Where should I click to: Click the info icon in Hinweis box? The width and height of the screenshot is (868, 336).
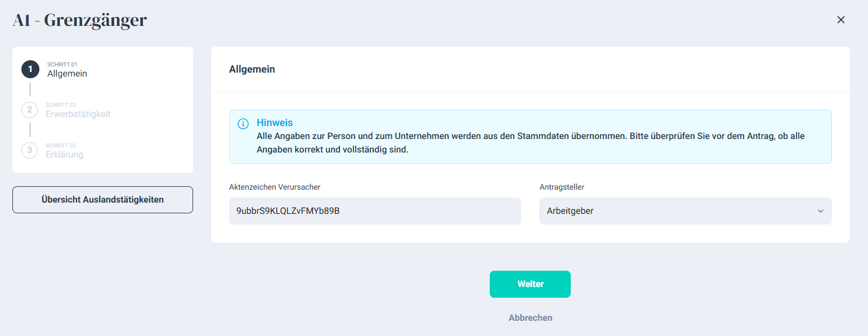(x=243, y=124)
